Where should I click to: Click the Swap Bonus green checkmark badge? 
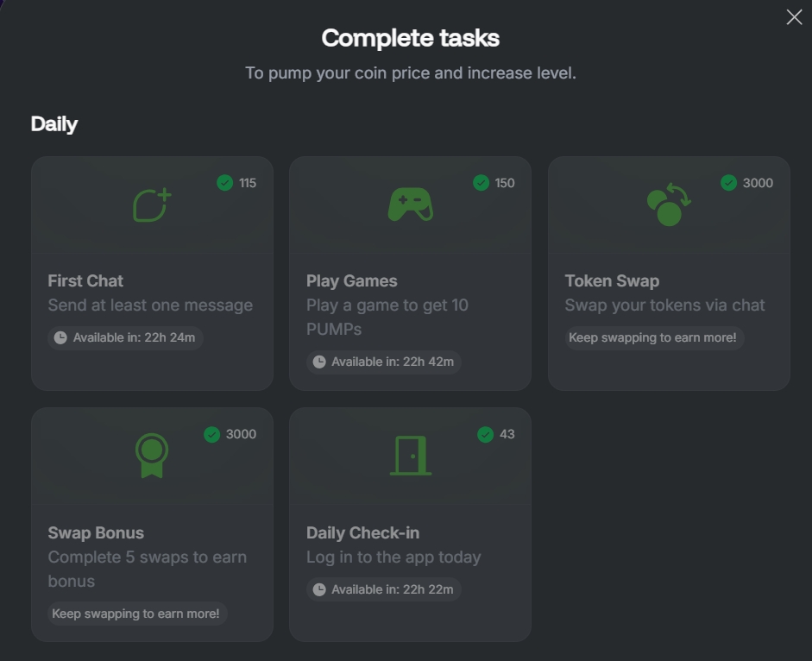click(x=211, y=434)
